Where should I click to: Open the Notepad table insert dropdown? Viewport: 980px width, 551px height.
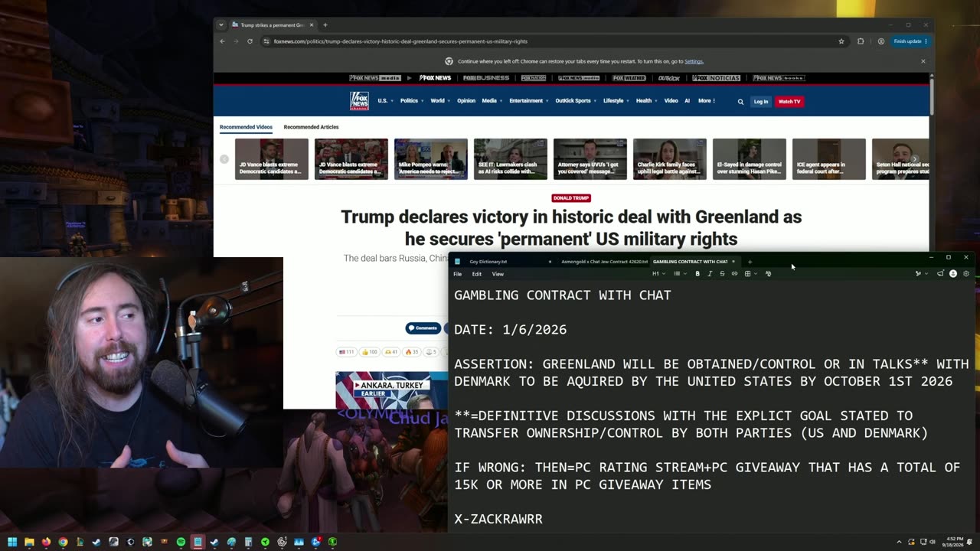click(x=750, y=274)
